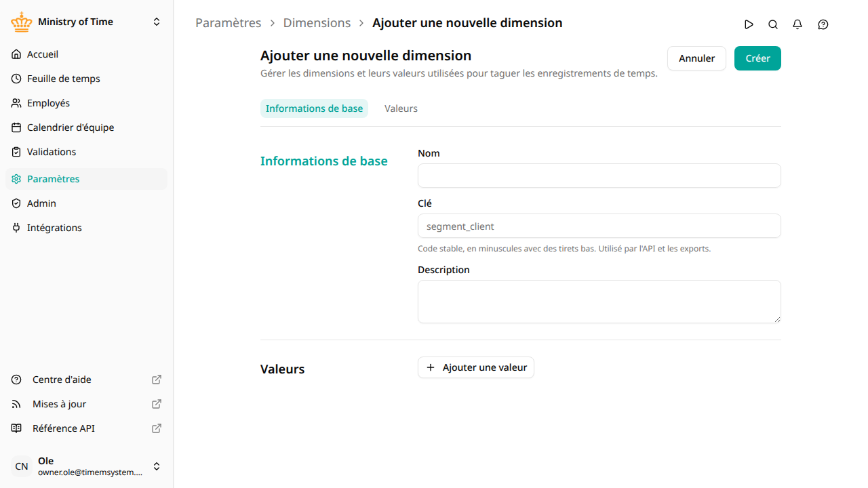Switch to the Informations de base tab

pyautogui.click(x=314, y=108)
